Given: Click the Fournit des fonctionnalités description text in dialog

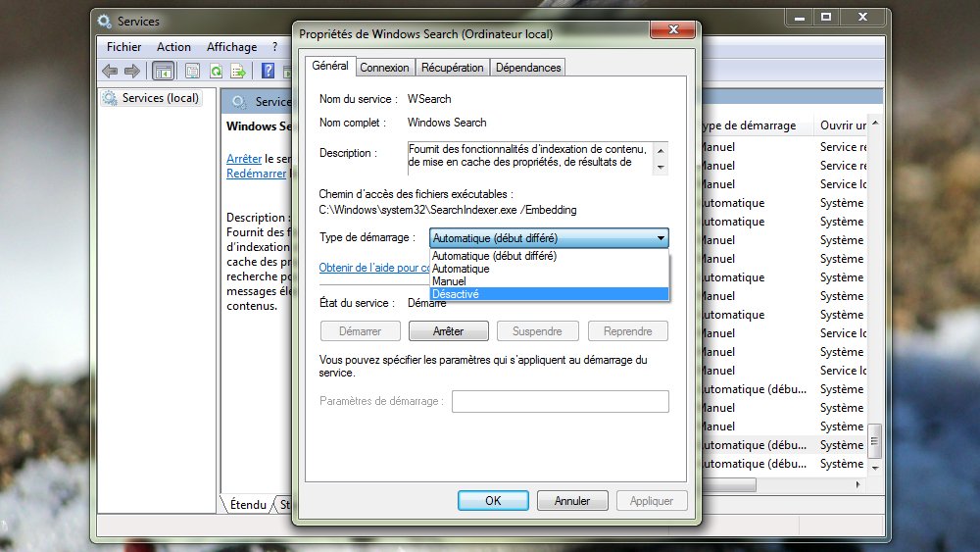Looking at the screenshot, I should click(x=527, y=156).
